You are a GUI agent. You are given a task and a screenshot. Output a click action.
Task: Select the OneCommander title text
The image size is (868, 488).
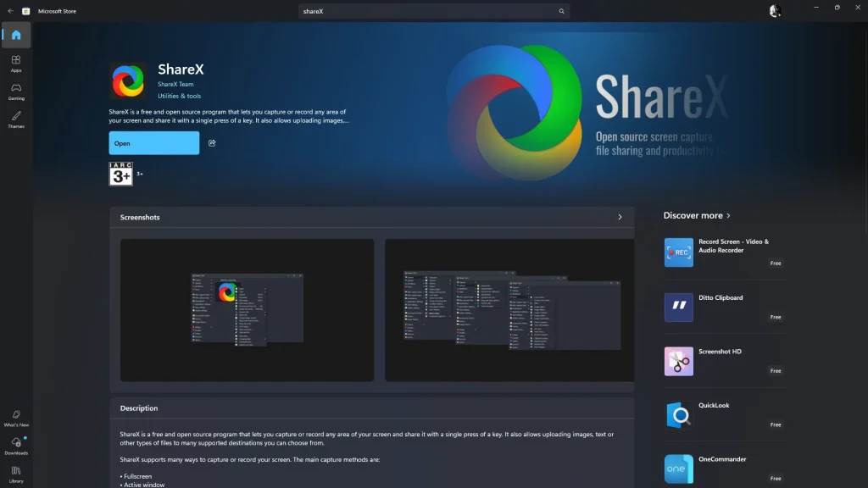pyautogui.click(x=722, y=459)
